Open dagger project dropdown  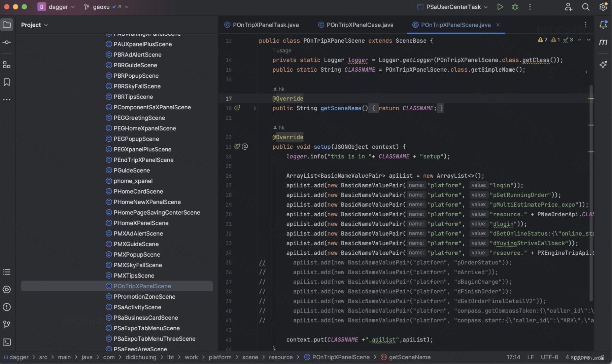(56, 7)
